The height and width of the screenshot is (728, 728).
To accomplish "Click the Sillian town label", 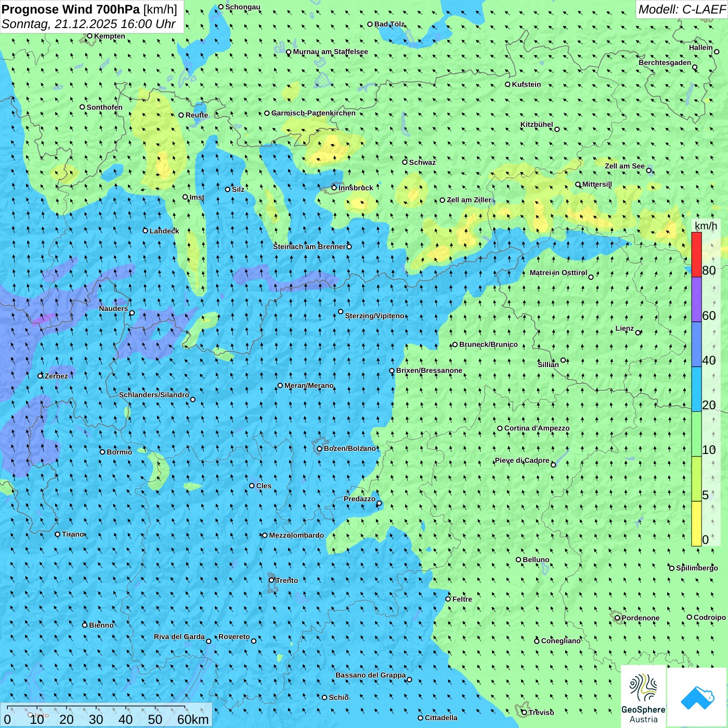I will click(x=548, y=365).
